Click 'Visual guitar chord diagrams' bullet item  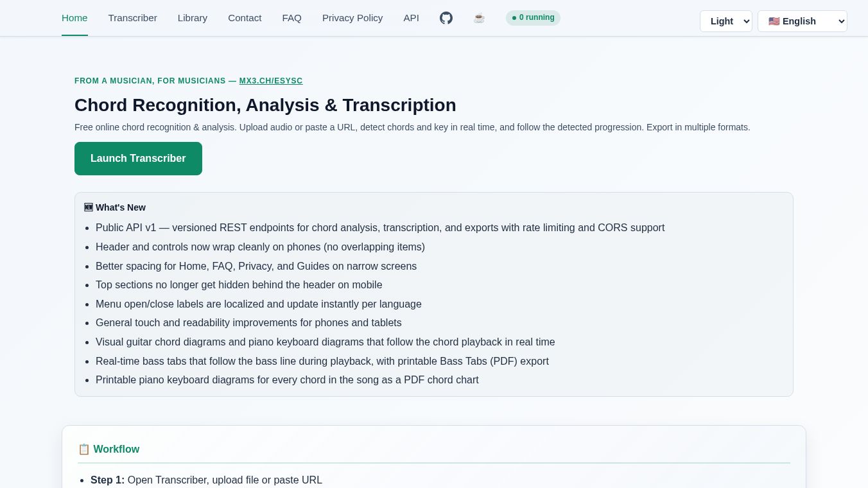pos(325,342)
